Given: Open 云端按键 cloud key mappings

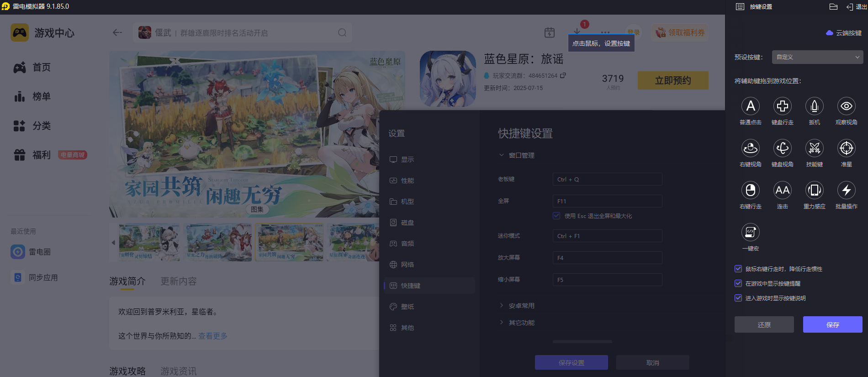Looking at the screenshot, I should [x=844, y=33].
